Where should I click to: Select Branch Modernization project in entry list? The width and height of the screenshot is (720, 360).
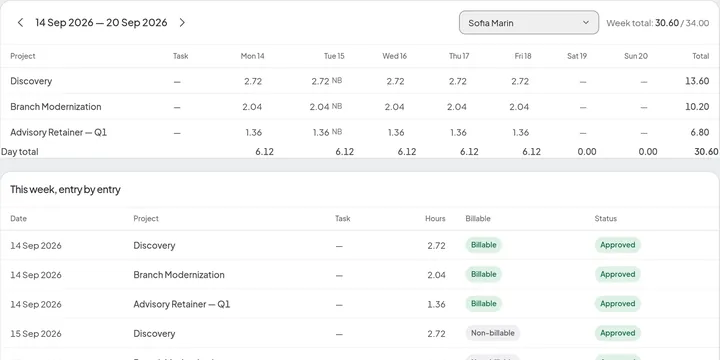pos(179,275)
